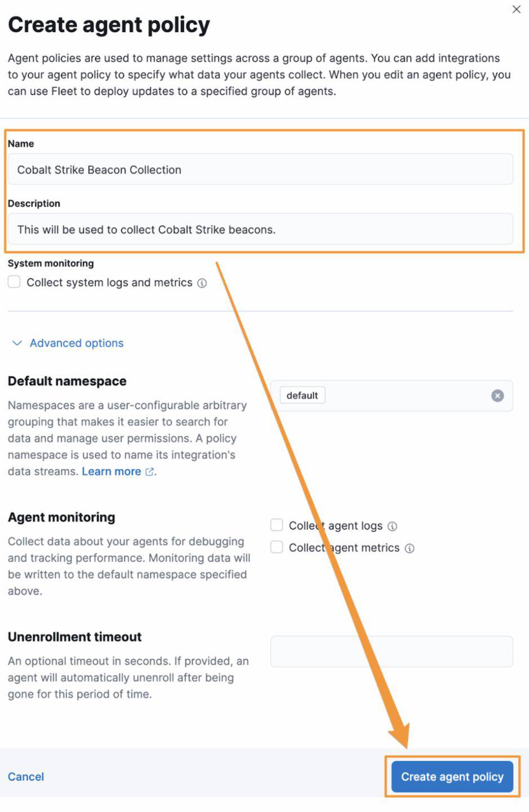Click the Create agent policy button

pyautogui.click(x=452, y=776)
